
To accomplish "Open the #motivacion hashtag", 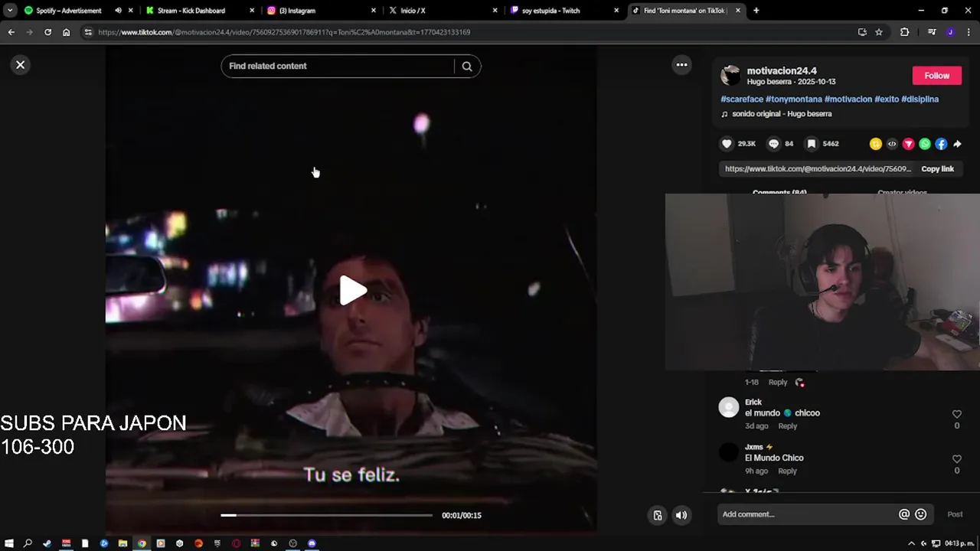I will [848, 99].
